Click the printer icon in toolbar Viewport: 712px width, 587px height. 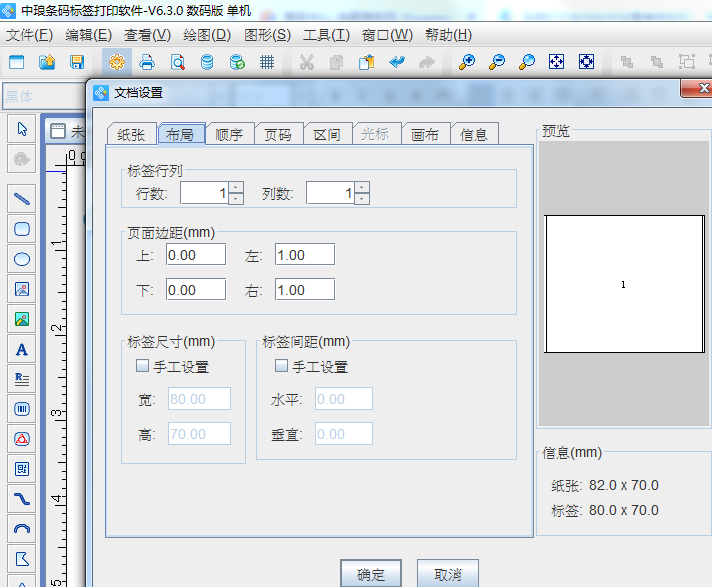click(x=147, y=62)
